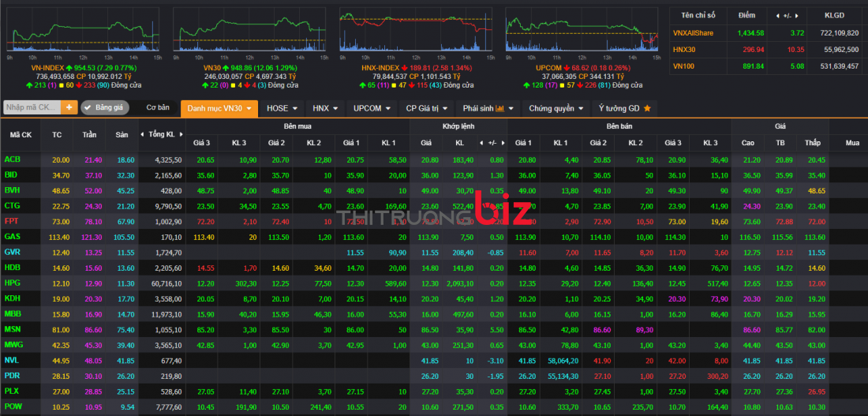Click the Thấp column header

click(x=813, y=144)
